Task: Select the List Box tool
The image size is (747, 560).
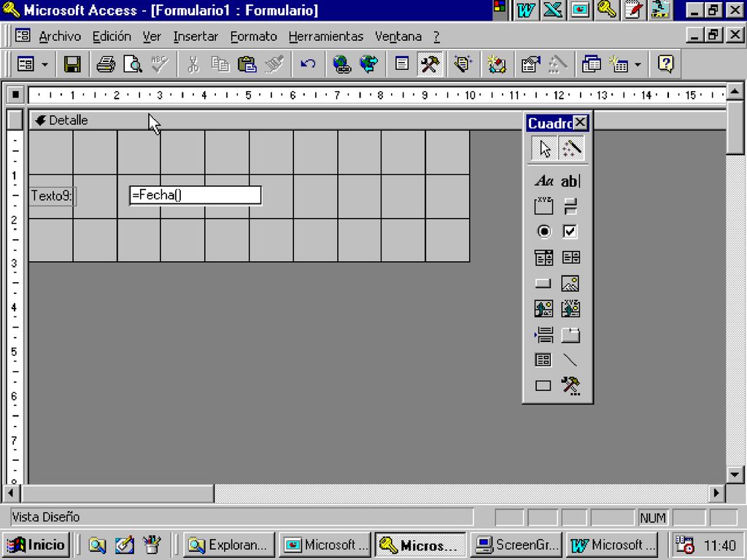Action: tap(570, 257)
